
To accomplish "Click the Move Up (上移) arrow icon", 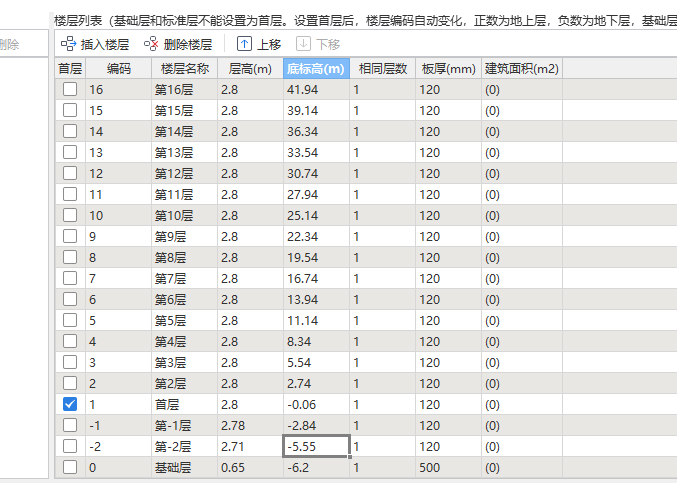I will pos(244,44).
